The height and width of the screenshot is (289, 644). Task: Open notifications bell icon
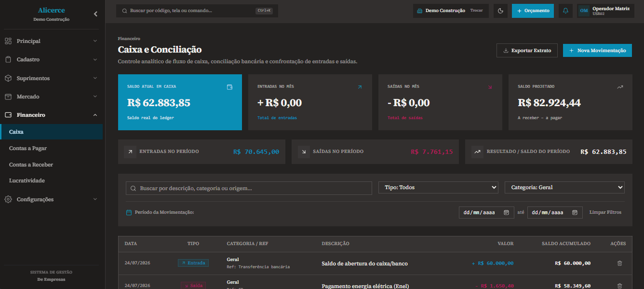pos(565,11)
